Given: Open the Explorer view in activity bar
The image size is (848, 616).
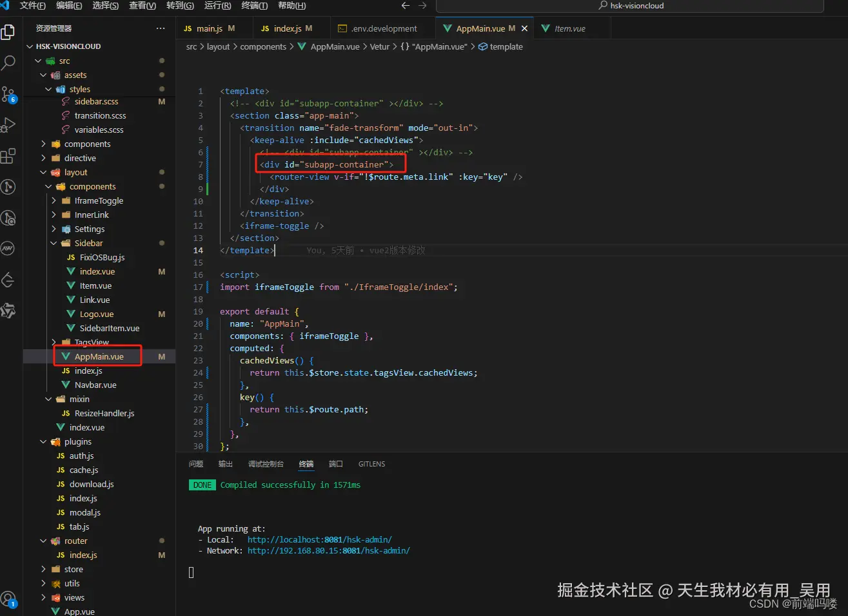Looking at the screenshot, I should click(x=8, y=32).
